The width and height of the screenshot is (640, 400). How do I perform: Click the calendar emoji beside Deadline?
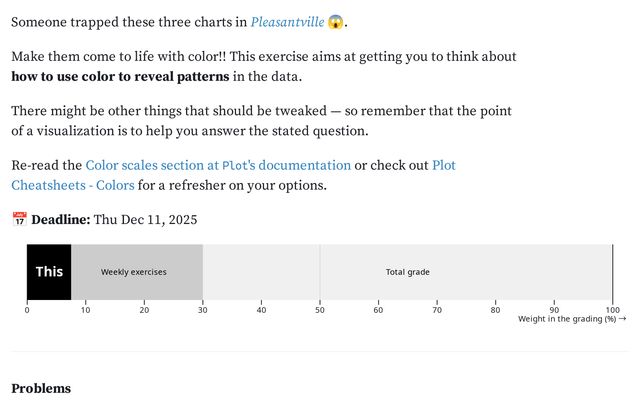[19, 220]
